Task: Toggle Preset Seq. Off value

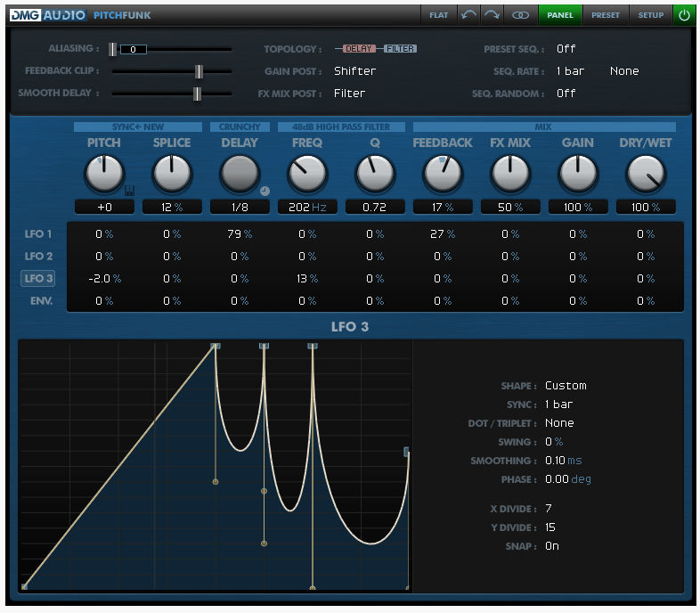Action: tap(566, 49)
